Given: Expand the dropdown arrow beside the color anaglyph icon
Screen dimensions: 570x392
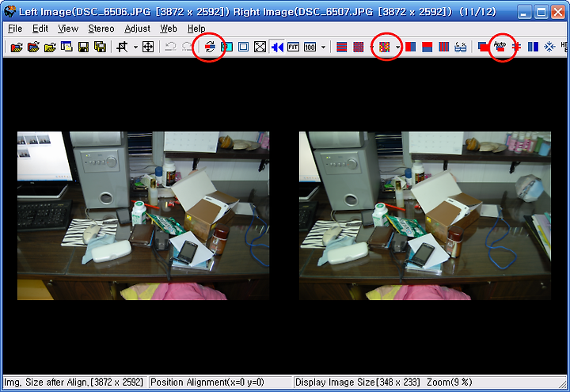Looking at the screenshot, I should point(397,47).
